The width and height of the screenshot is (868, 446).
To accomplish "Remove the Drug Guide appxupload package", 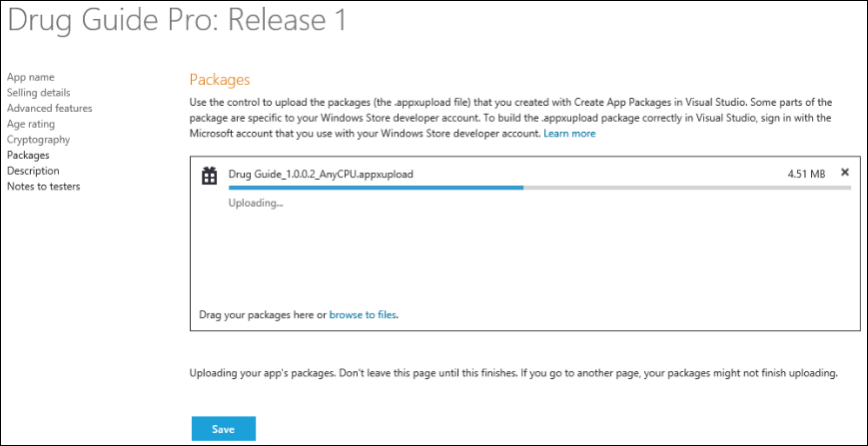I will click(x=845, y=173).
